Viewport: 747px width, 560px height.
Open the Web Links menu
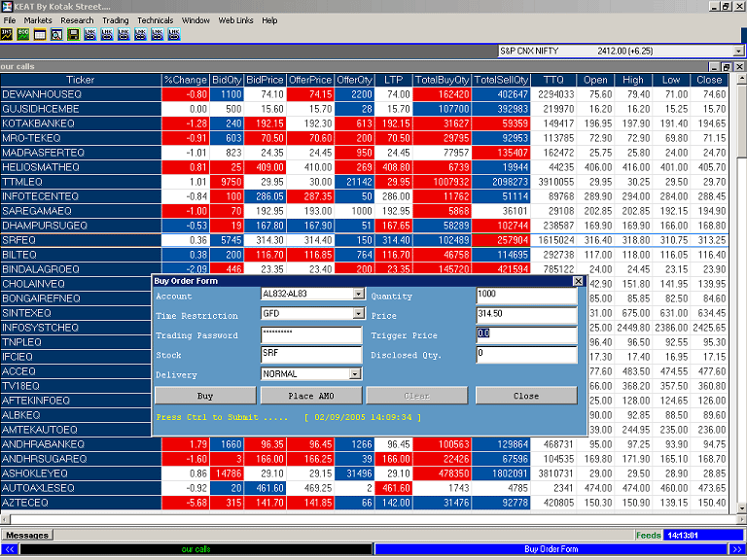[235, 20]
